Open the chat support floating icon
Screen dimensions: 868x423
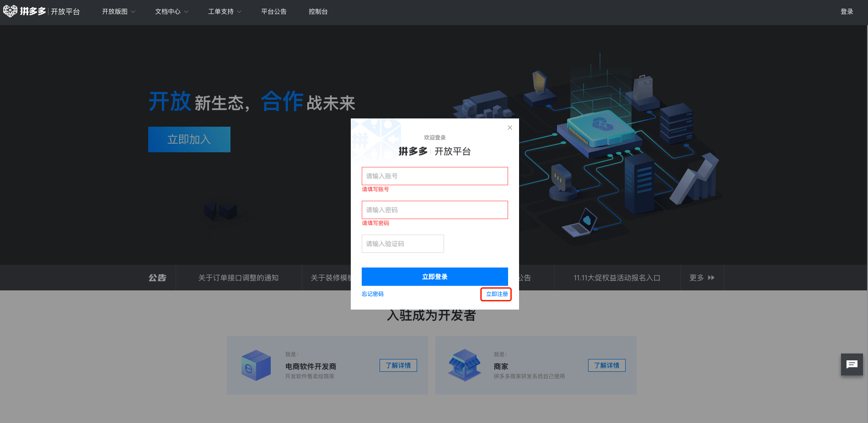coord(852,364)
